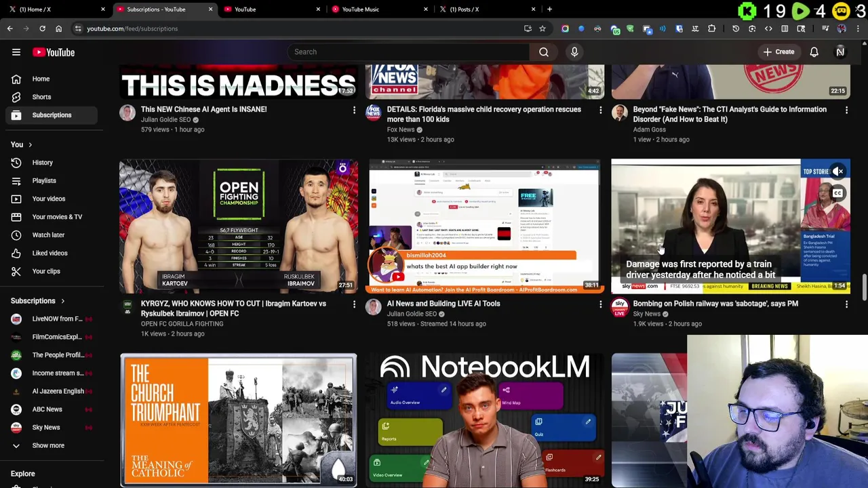The width and height of the screenshot is (868, 488).
Task: Open Income stream s channel
Action: point(52,373)
